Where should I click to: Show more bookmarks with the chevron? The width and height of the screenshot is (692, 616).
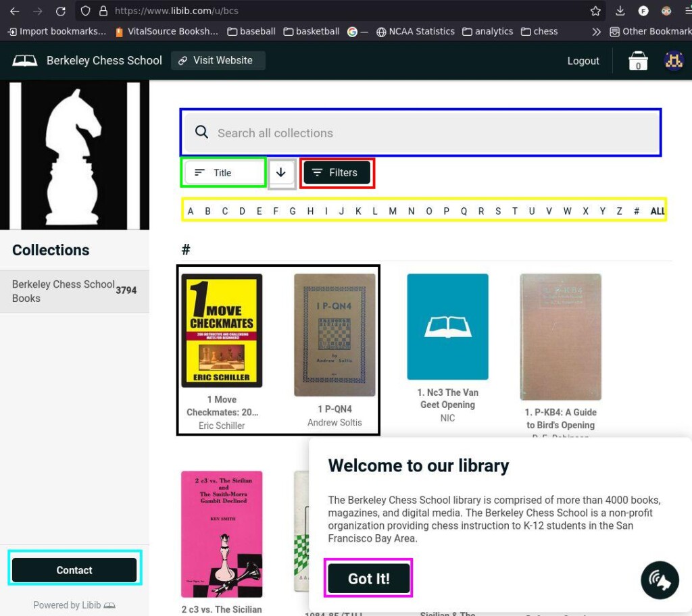click(x=596, y=31)
